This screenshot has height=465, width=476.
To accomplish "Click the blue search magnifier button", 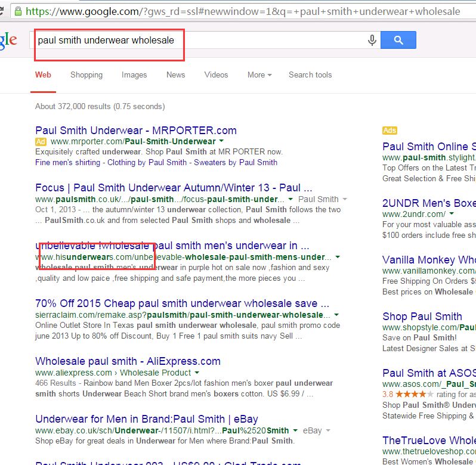I will 398,40.
